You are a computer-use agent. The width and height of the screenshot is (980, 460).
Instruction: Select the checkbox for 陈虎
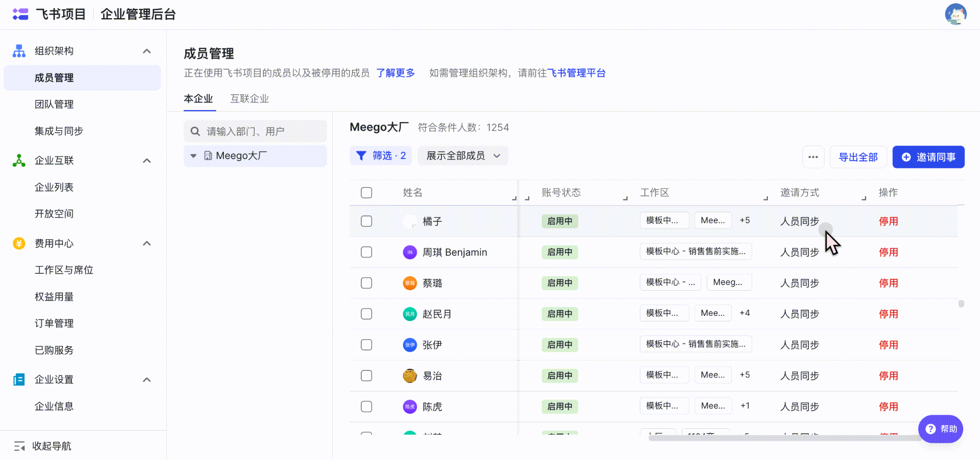tap(366, 407)
